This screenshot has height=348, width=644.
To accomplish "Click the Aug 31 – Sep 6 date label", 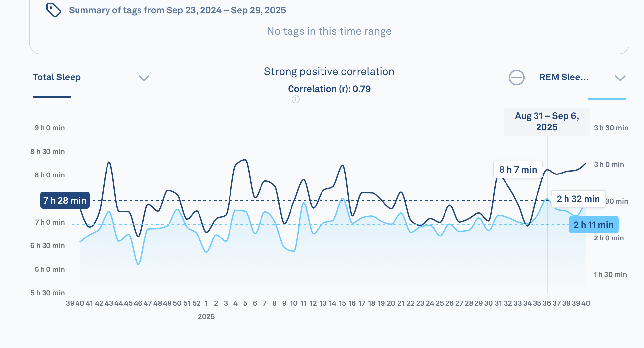I will click(x=547, y=121).
